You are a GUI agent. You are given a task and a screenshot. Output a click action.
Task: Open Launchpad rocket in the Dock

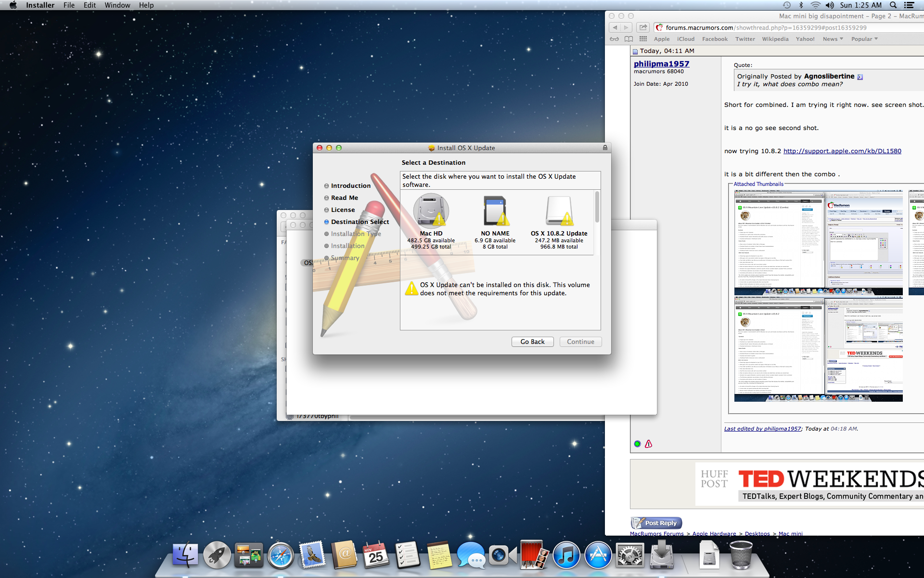click(217, 555)
